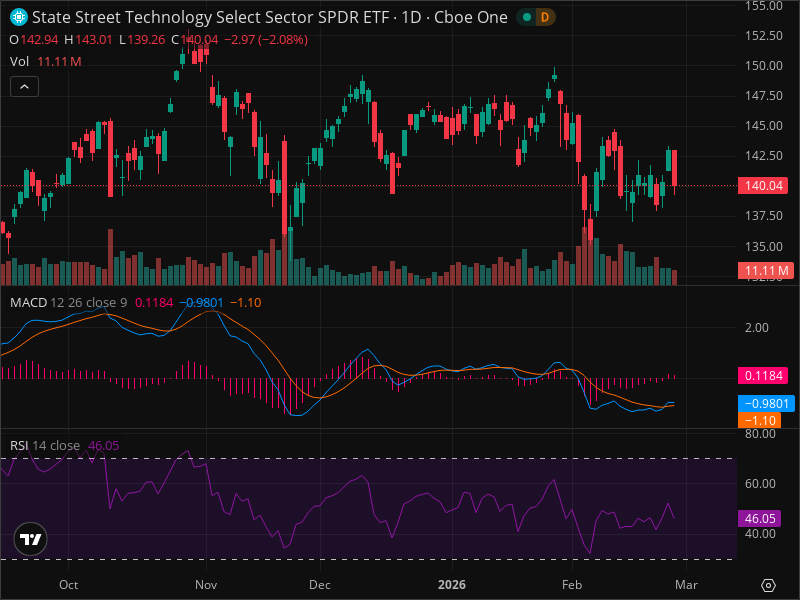Click the 145.00 price scale label

pos(764,126)
